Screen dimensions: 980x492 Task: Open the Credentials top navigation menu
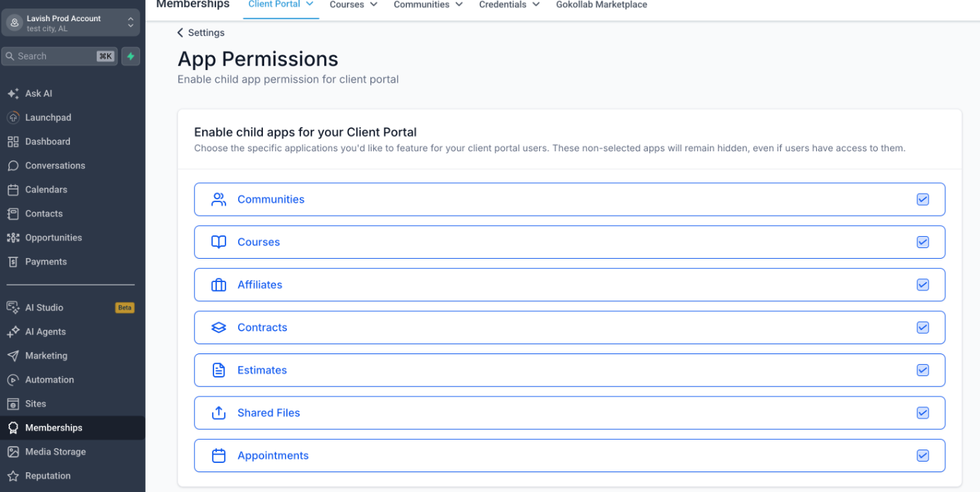coord(509,5)
